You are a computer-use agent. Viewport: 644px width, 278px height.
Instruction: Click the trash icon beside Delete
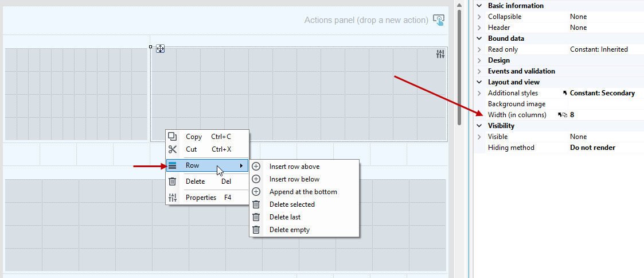click(x=173, y=182)
